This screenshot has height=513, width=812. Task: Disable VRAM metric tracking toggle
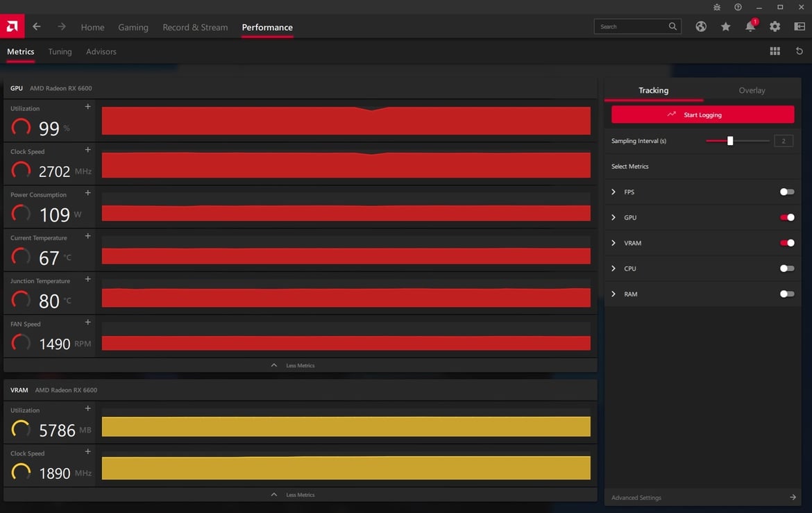786,242
